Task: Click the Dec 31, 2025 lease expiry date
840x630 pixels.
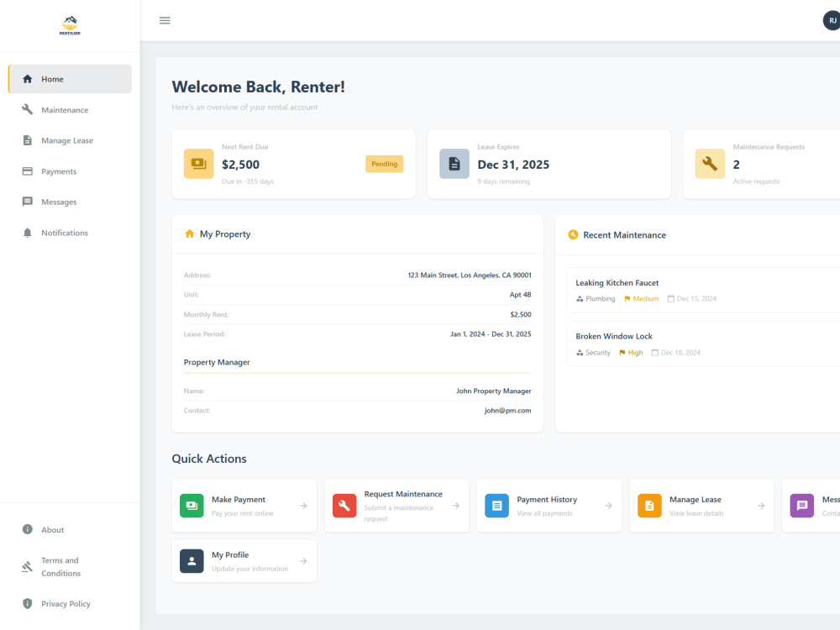Action: 513,165
